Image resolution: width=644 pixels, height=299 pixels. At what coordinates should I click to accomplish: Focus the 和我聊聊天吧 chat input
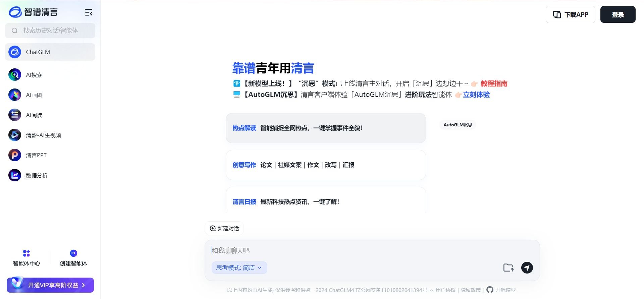click(372, 250)
